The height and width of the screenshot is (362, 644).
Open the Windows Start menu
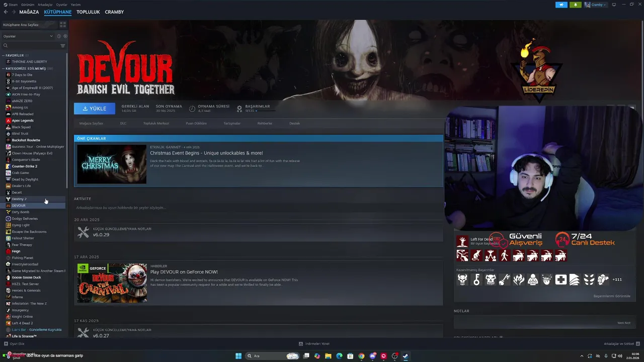pos(238,356)
